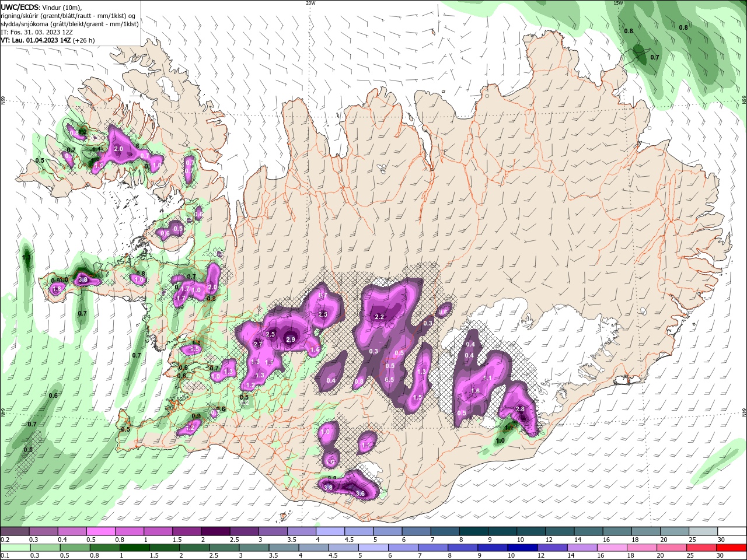The image size is (747, 560).
Task: Click the 0.2–0.3 dark mauve swatch on the upper scale
Action: [x=15, y=531]
